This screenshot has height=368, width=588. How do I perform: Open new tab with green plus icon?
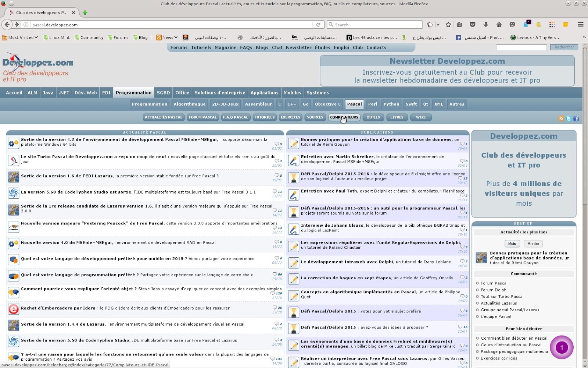(85, 13)
